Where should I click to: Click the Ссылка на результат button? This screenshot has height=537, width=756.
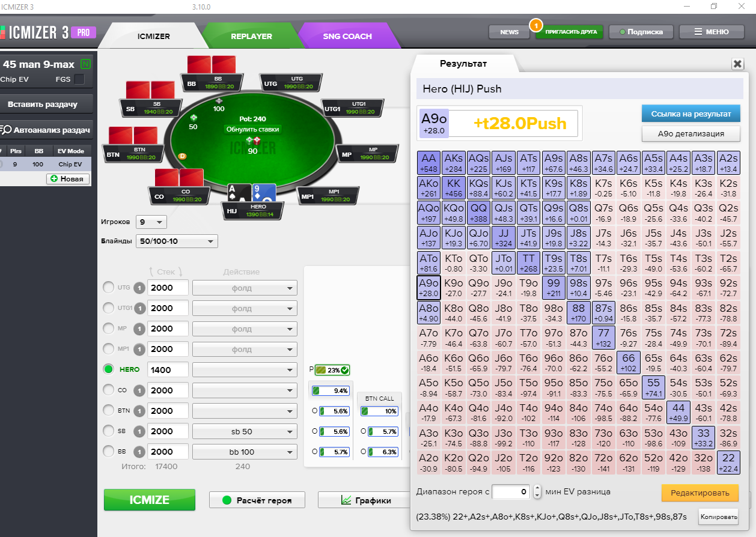coord(690,114)
